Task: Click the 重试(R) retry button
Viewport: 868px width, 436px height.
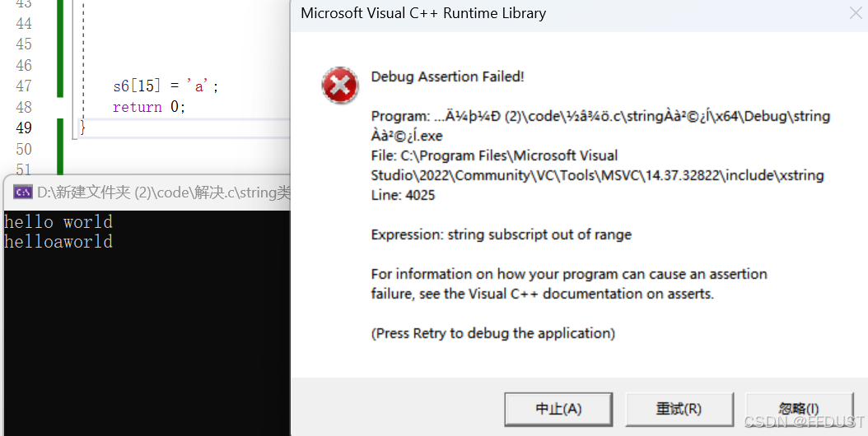Action: [x=679, y=409]
